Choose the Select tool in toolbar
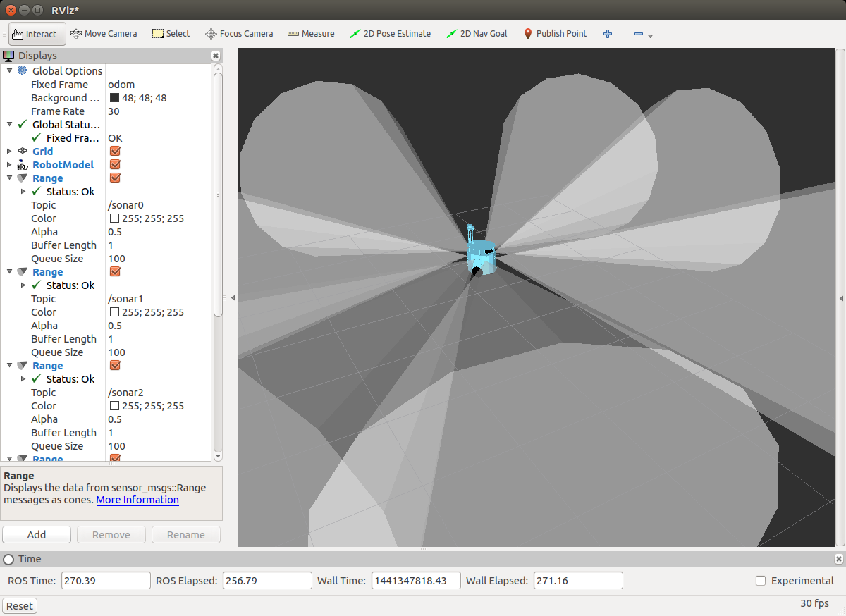 click(171, 34)
